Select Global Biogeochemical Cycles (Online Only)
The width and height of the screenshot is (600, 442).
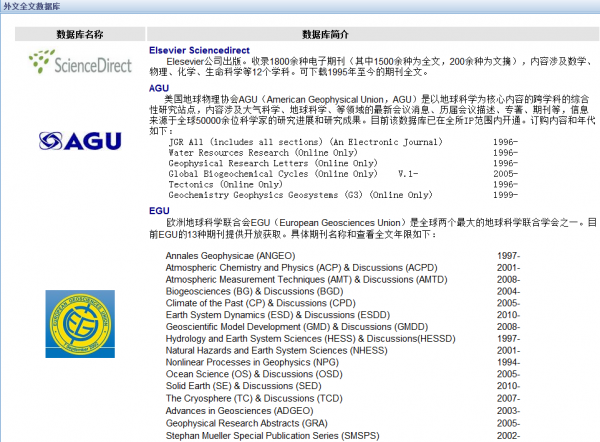tap(273, 174)
